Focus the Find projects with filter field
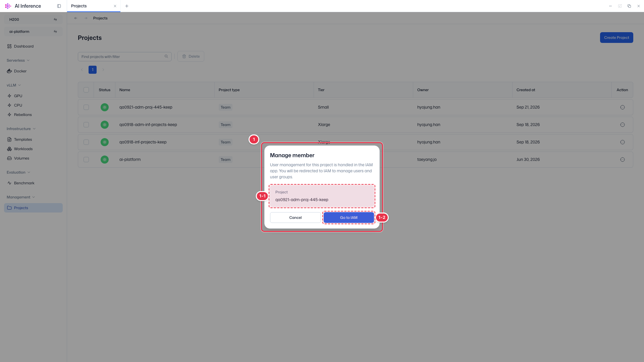The width and height of the screenshot is (644, 362). [125, 57]
